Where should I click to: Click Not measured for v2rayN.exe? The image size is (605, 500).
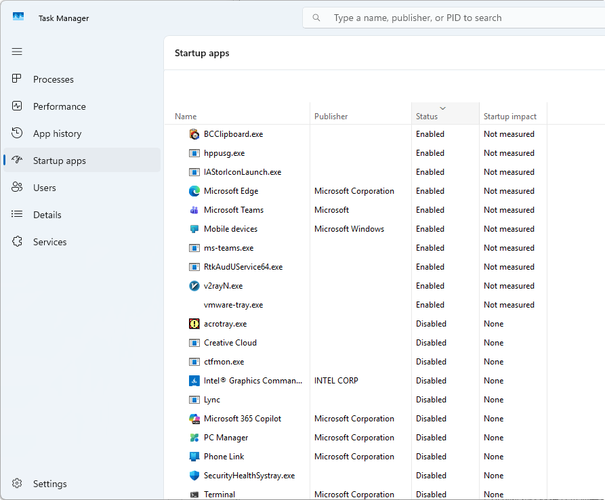pos(509,286)
